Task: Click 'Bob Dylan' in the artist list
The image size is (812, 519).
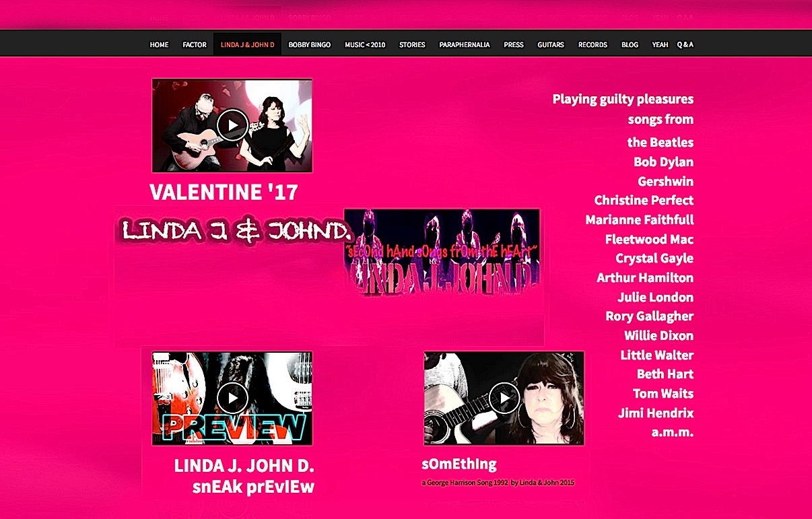Action: [x=664, y=162]
